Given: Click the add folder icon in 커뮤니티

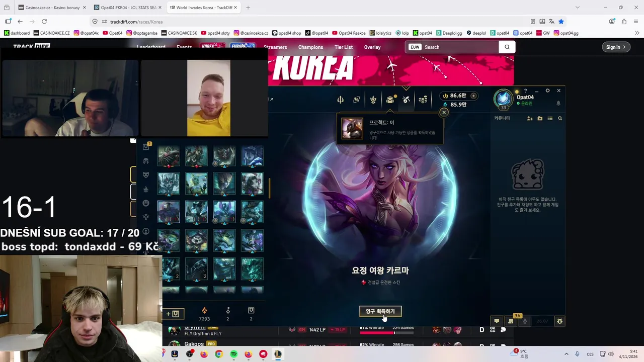Looking at the screenshot, I should tap(540, 118).
